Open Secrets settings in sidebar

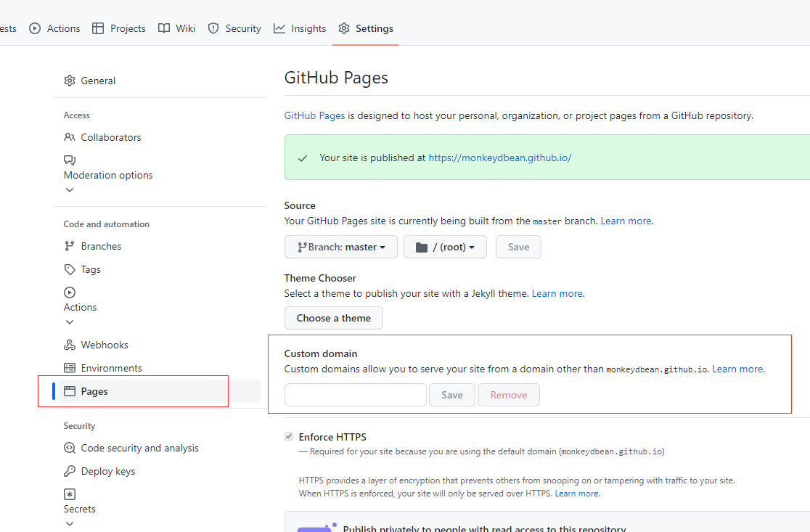(80, 510)
